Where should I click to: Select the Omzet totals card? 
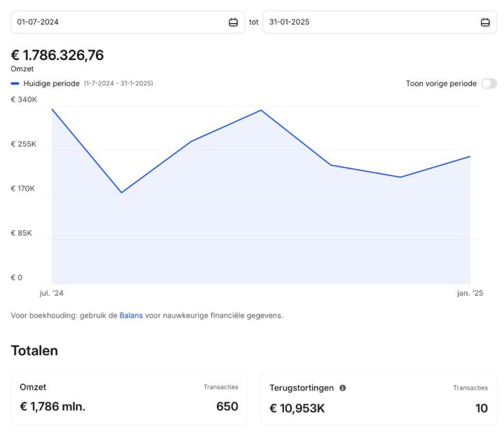click(x=129, y=398)
